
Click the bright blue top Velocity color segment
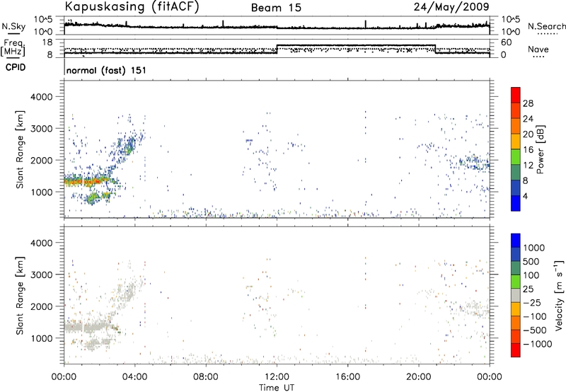point(516,241)
